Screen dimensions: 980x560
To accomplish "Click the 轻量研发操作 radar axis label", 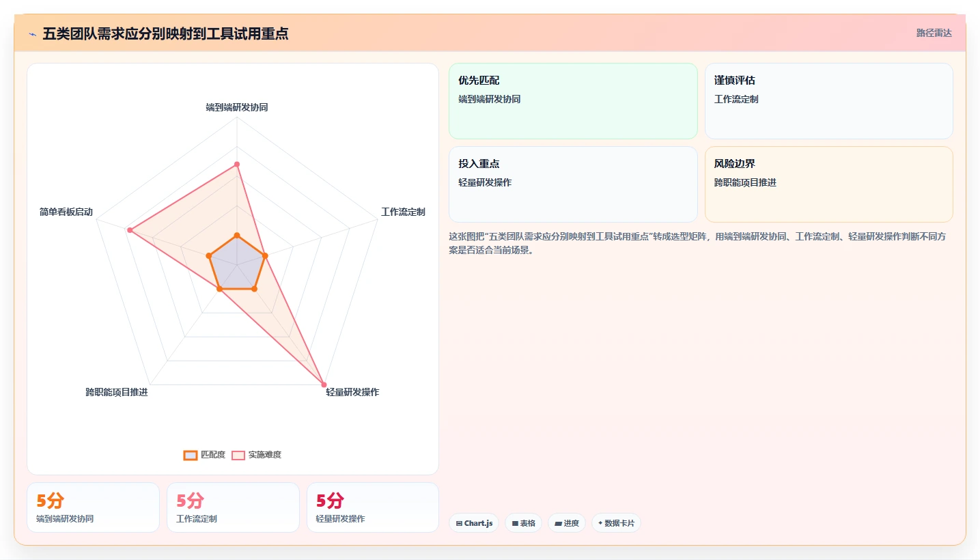I will tap(352, 392).
